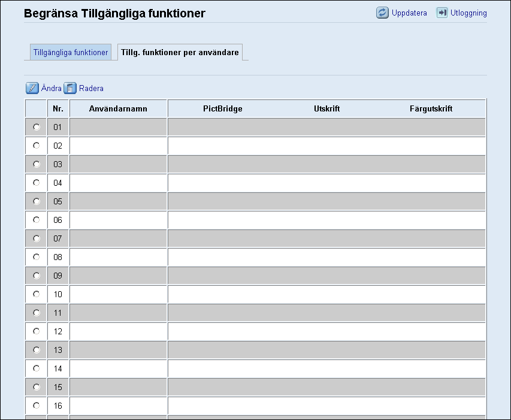Click number cell 08 in table
Screen dimensions: 511x420
coord(58,257)
